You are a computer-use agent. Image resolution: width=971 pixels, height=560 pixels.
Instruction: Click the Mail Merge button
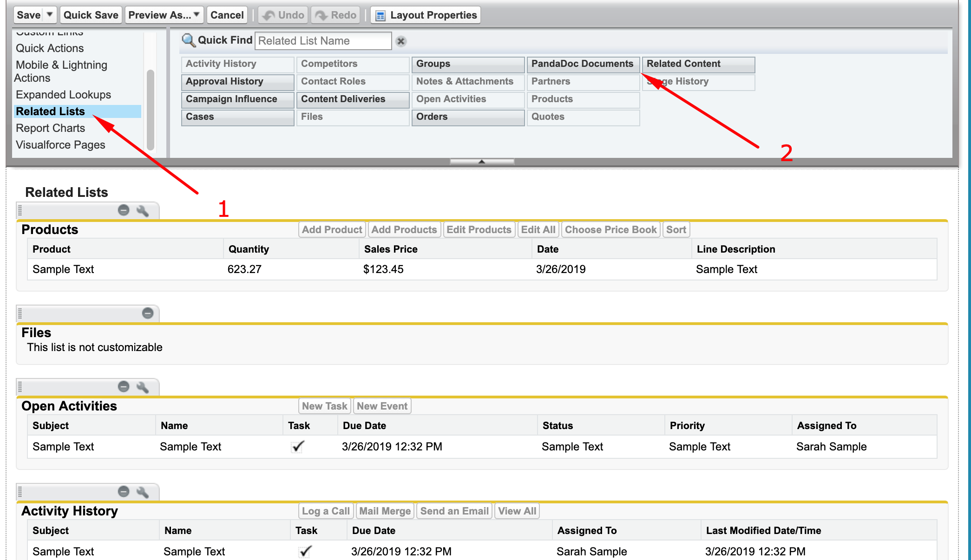click(x=385, y=511)
